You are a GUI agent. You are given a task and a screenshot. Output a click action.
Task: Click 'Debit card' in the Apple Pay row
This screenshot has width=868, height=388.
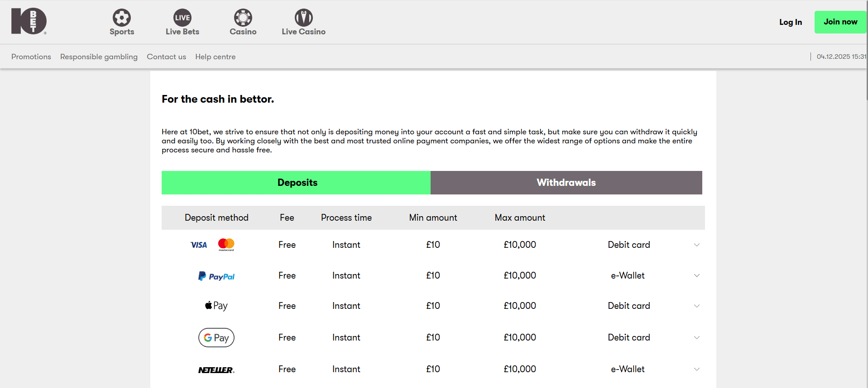629,306
